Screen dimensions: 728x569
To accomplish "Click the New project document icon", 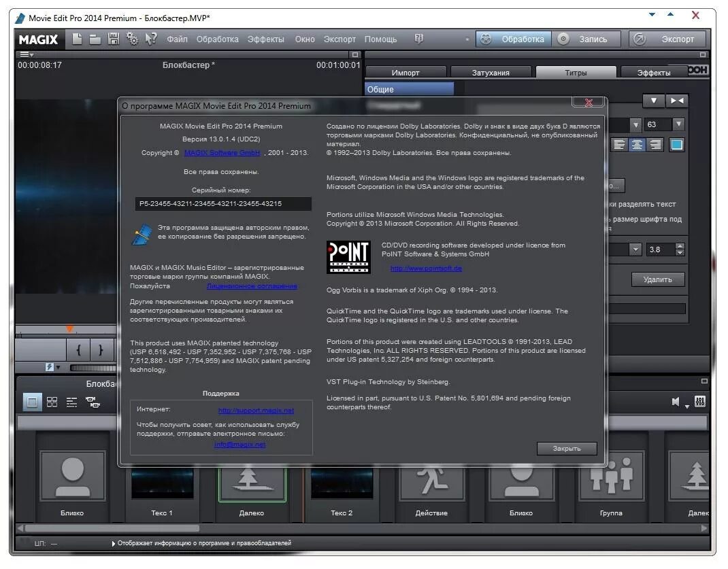I will (77, 39).
